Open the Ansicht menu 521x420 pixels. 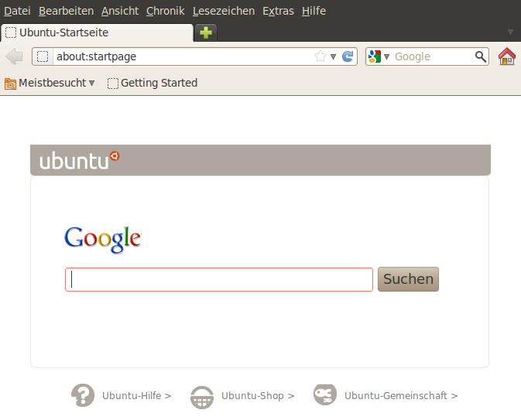pos(120,11)
